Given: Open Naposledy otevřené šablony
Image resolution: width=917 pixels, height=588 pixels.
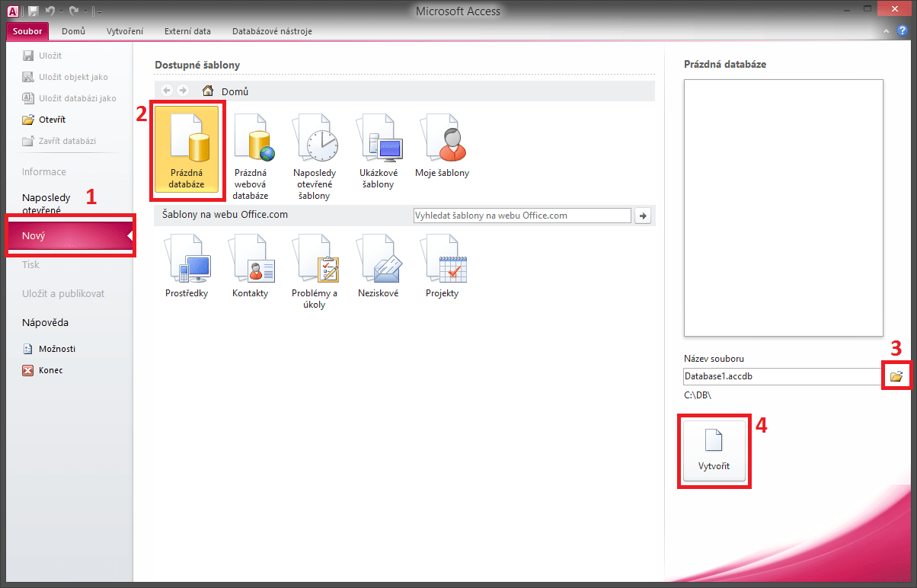Looking at the screenshot, I should (314, 156).
